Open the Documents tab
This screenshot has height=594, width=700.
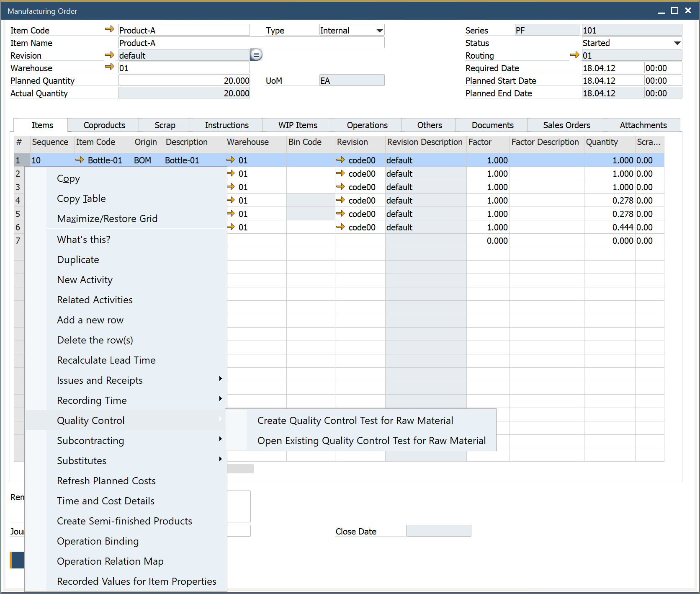click(x=492, y=125)
